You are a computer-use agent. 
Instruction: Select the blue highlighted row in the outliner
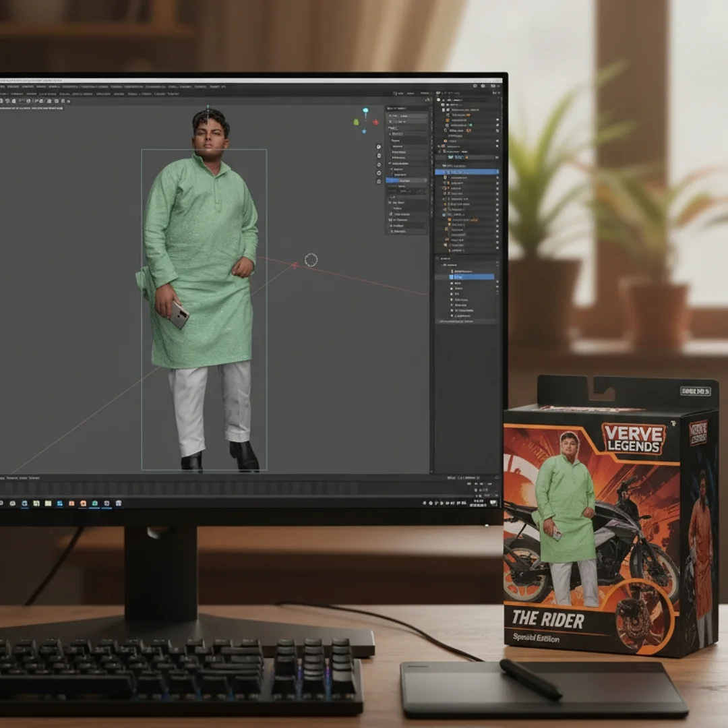coord(465,172)
